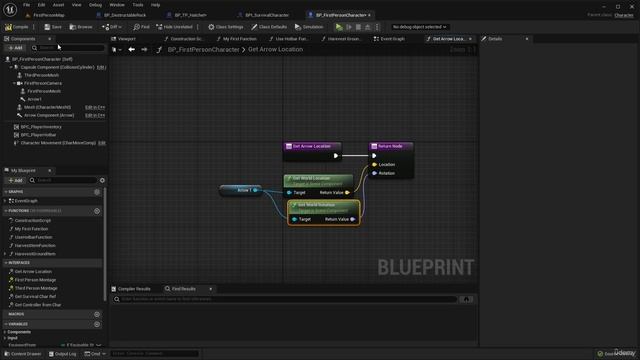Open the Edit menu
The height and width of the screenshot is (360, 640).
pos(41,5)
